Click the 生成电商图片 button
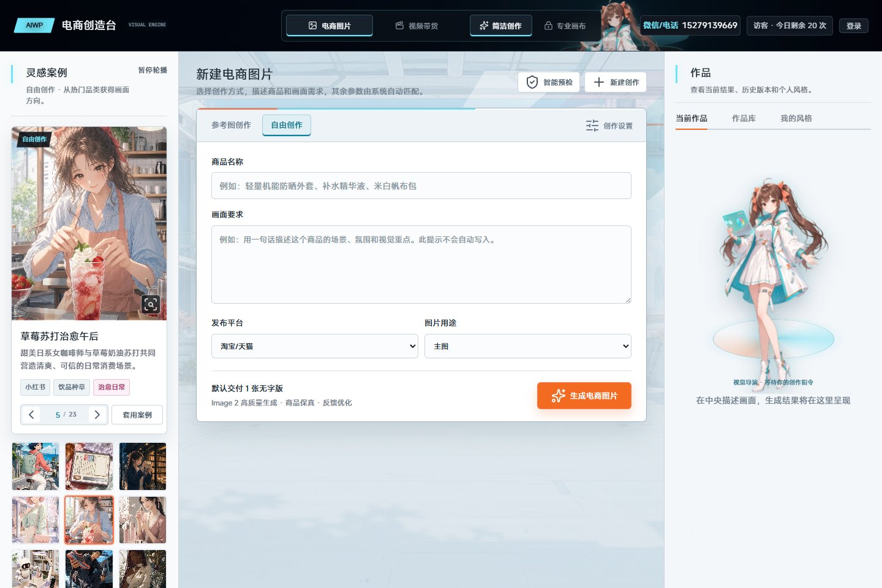 (x=584, y=396)
